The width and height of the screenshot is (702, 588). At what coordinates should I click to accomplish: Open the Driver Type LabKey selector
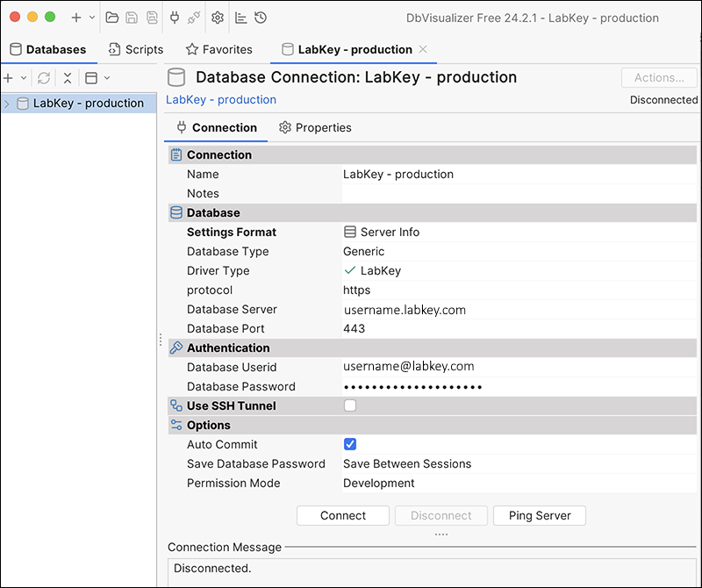click(x=519, y=270)
